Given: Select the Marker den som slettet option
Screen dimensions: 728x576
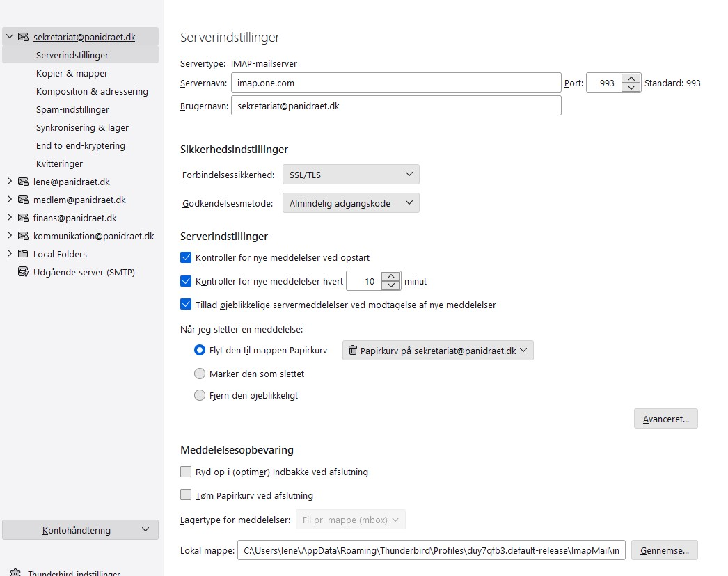Looking at the screenshot, I should coord(200,374).
